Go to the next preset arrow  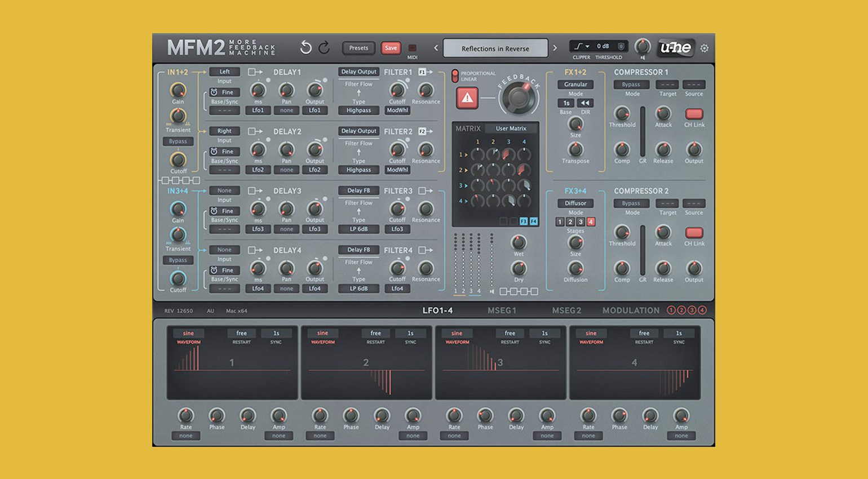(x=555, y=48)
